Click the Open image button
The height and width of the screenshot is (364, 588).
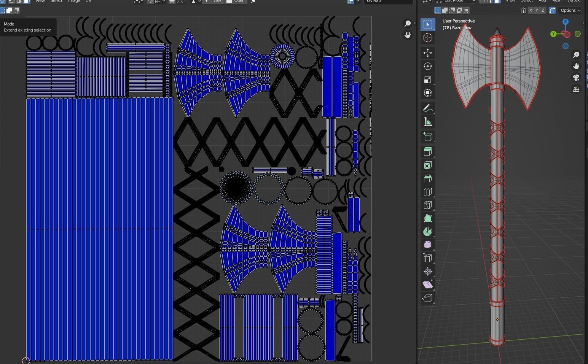pyautogui.click(x=236, y=1)
